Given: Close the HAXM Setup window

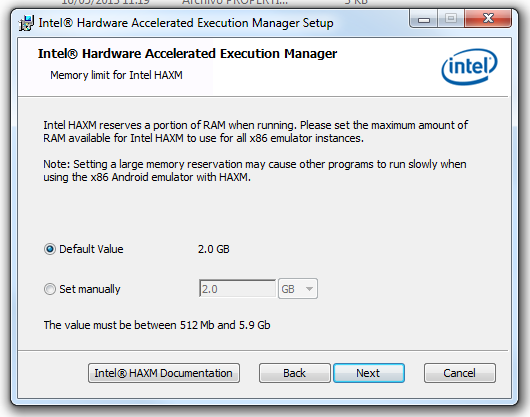Looking at the screenshot, I should pyautogui.click(x=487, y=19).
